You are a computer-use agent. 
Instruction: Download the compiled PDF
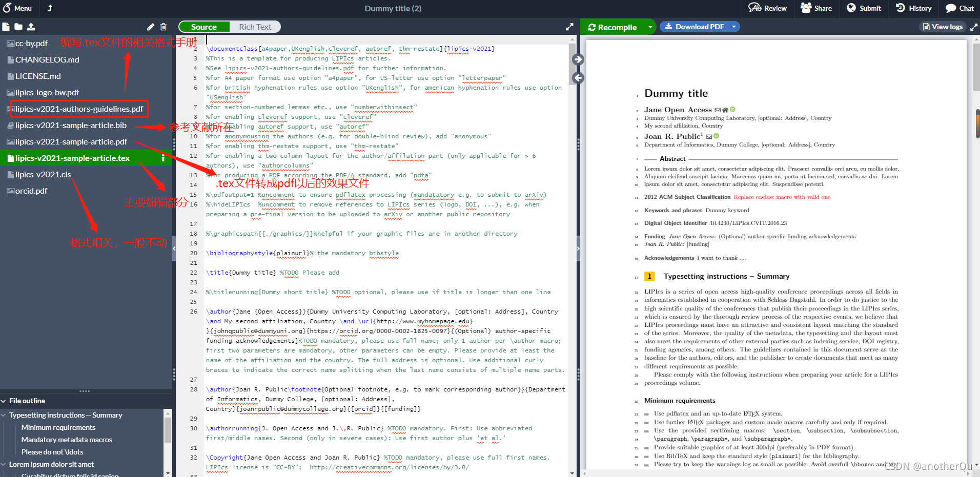coord(694,27)
